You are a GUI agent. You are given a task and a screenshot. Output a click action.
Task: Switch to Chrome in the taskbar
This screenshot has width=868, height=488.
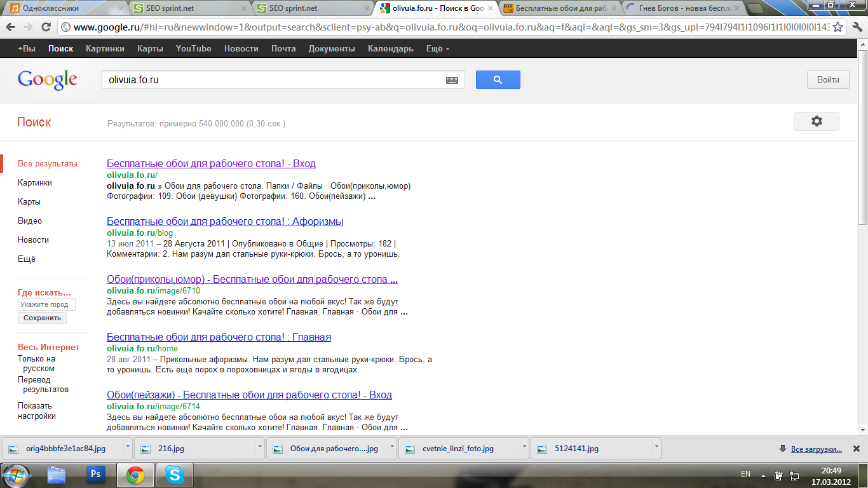click(x=135, y=475)
